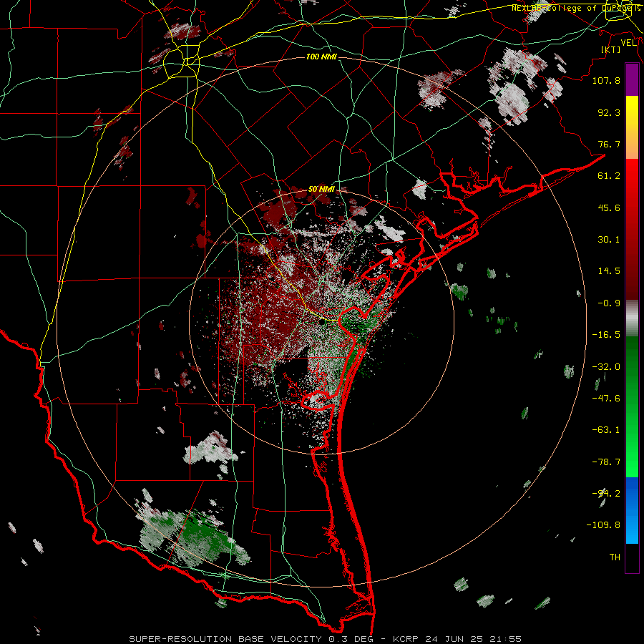Select the 30.1 value on velocity scale
Image resolution: width=644 pixels, height=644 pixels.
point(609,240)
